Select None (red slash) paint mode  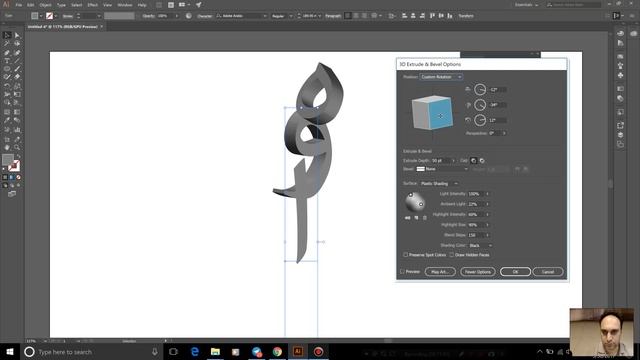click(x=18, y=177)
